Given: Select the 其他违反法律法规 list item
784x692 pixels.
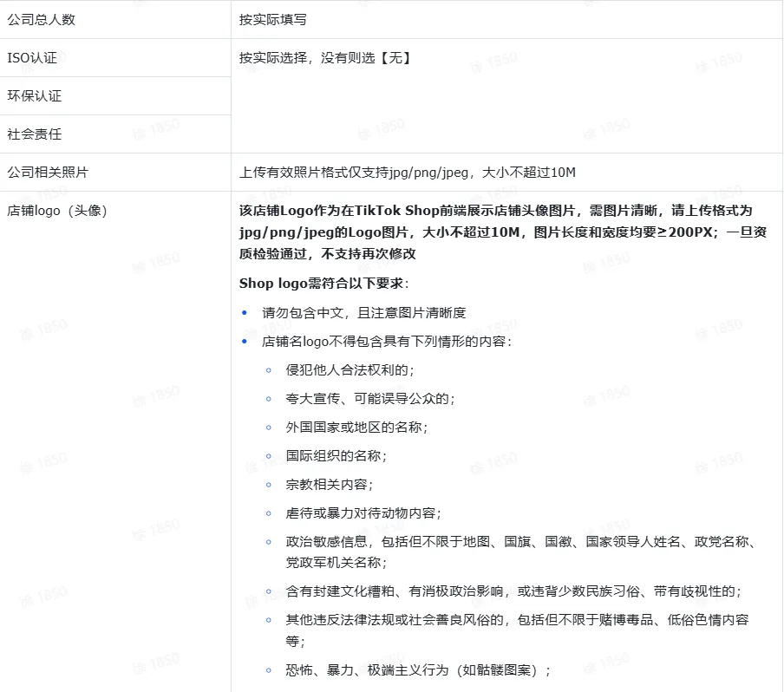Looking at the screenshot, I should point(518,630).
